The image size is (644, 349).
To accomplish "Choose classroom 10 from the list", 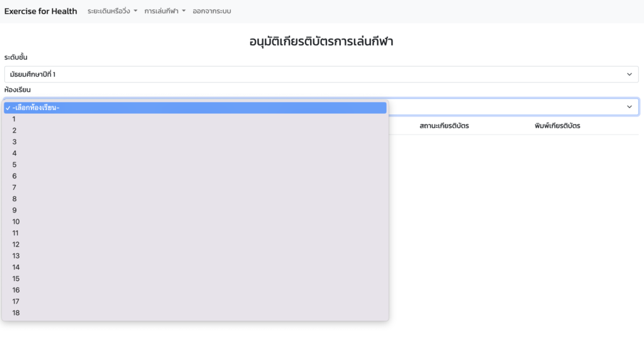I will coord(195,222).
